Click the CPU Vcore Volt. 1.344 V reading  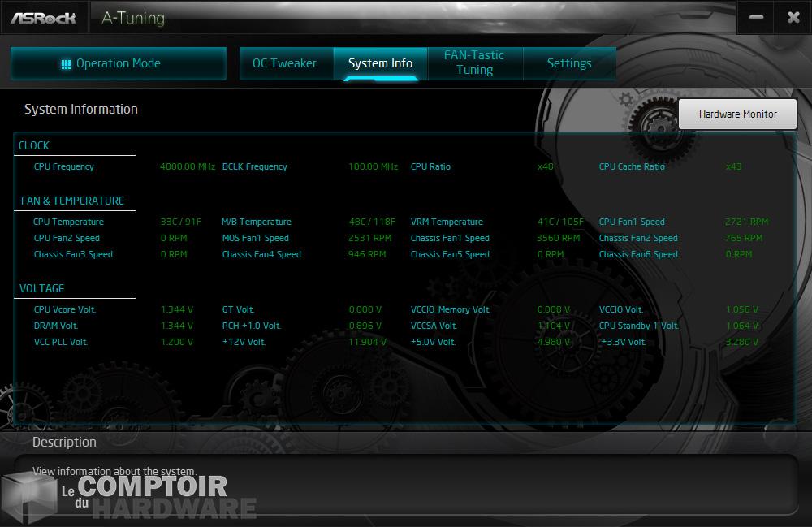point(177,309)
